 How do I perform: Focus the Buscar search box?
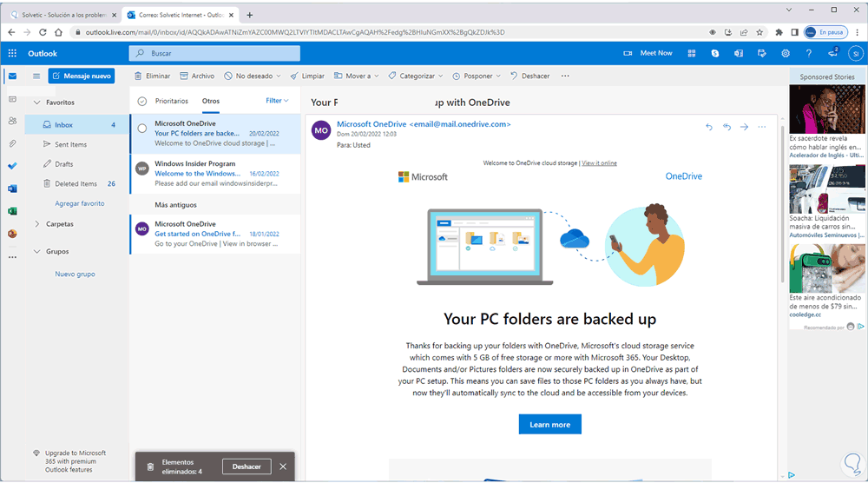click(x=214, y=53)
